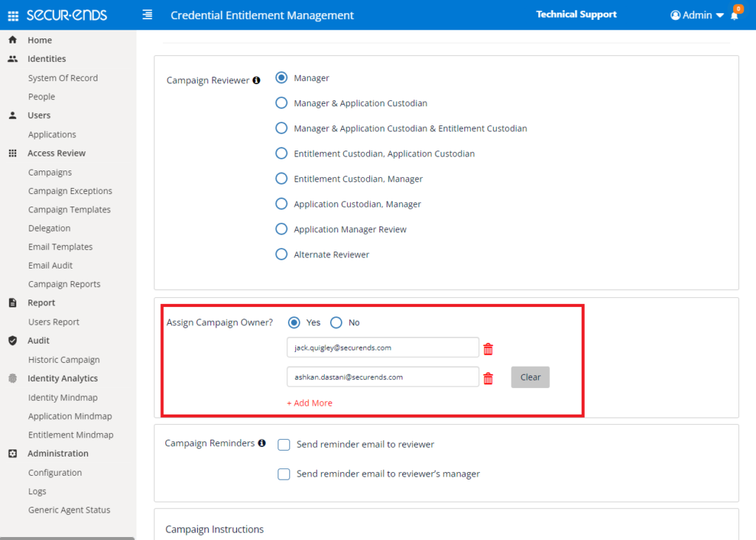Screen dimensions: 756x540
Task: Select Application Manager Review radio button
Action: (281, 229)
